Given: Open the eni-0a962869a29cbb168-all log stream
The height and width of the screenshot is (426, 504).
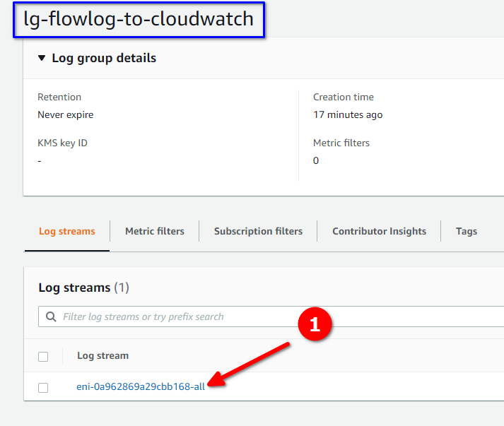Looking at the screenshot, I should [x=141, y=386].
